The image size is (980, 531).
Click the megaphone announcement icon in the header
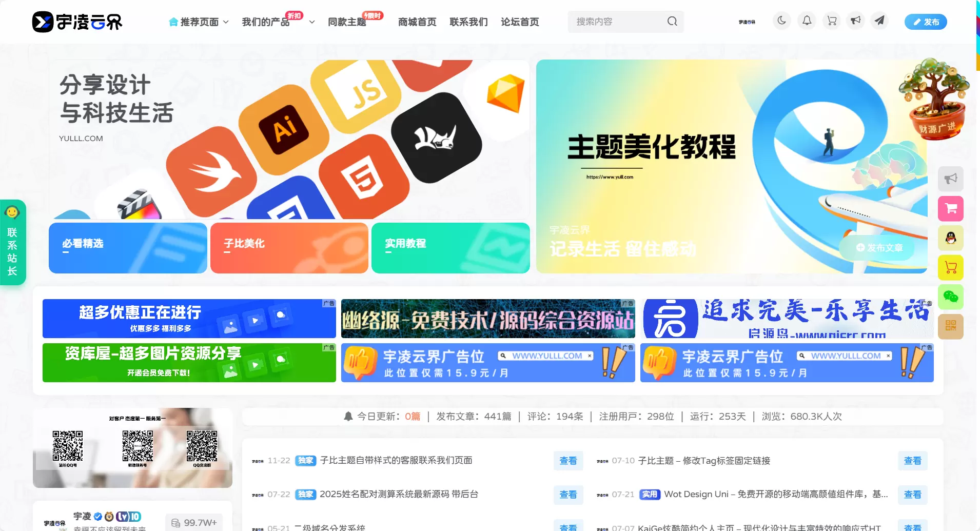click(855, 21)
